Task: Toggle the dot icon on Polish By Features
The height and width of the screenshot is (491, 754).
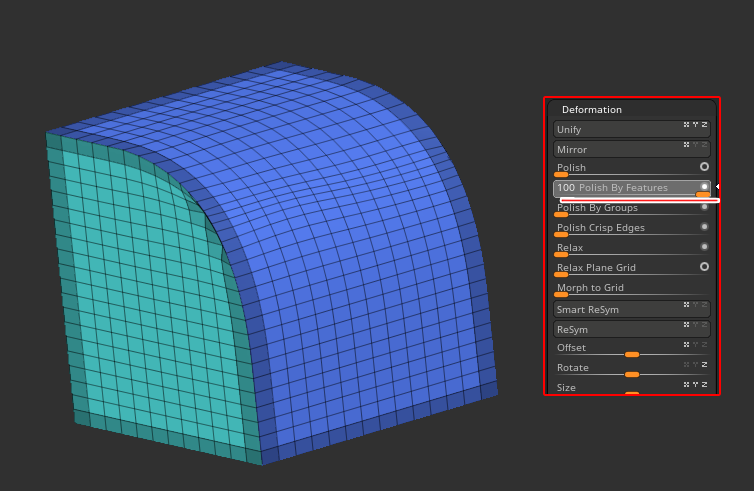Action: tap(704, 186)
